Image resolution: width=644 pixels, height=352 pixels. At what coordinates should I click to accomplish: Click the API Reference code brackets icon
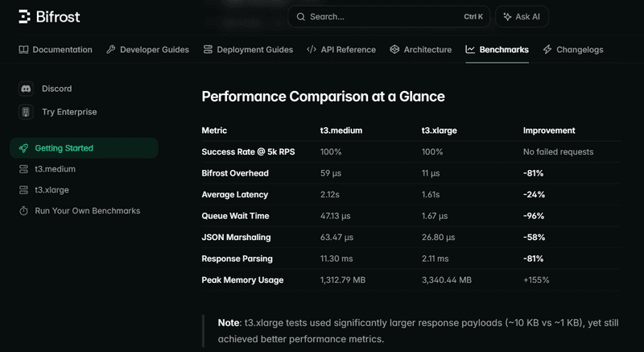pos(312,50)
